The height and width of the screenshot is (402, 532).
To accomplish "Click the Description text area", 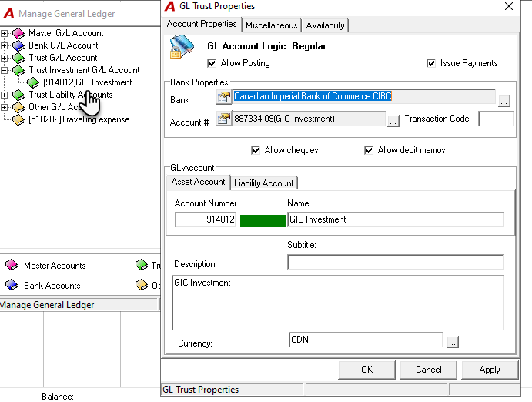I will coord(337,303).
